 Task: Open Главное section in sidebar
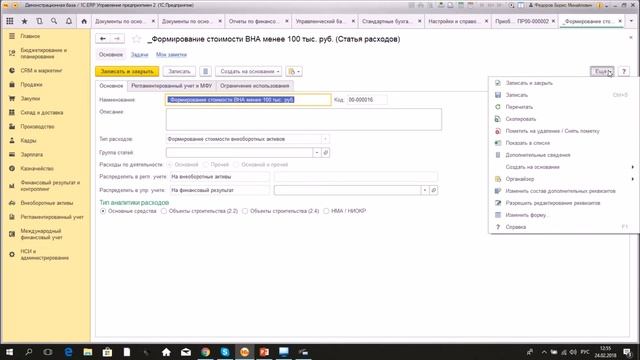coord(30,36)
